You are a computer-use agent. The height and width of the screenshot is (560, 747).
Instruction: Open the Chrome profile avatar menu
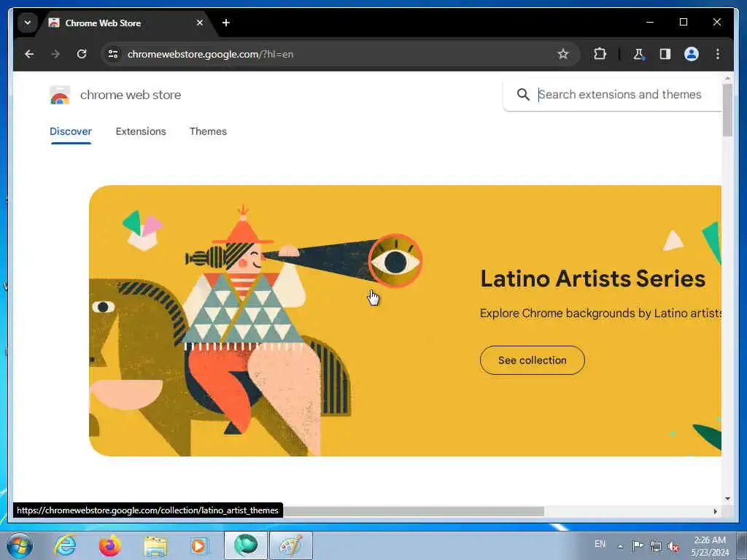tap(692, 54)
